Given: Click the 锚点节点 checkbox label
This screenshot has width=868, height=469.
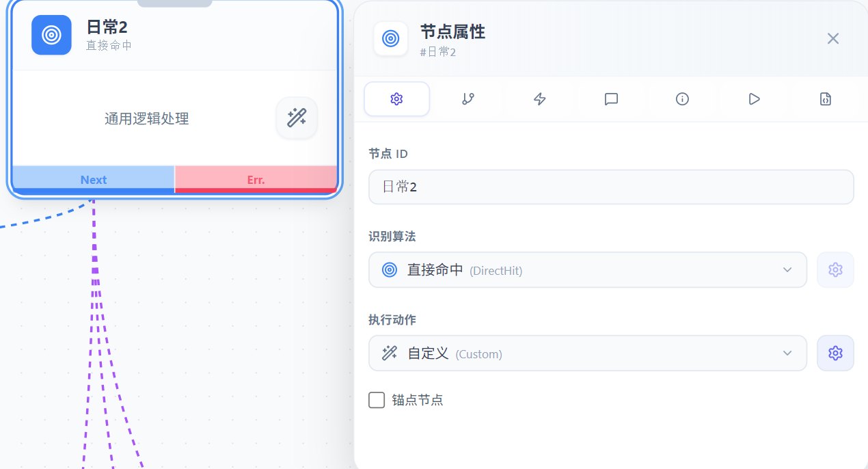Looking at the screenshot, I should [418, 400].
